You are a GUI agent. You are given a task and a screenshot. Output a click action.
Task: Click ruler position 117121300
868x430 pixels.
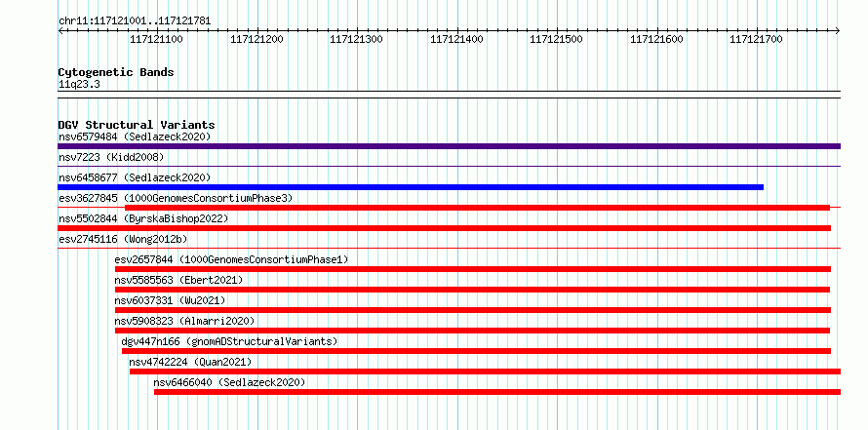[x=356, y=39]
